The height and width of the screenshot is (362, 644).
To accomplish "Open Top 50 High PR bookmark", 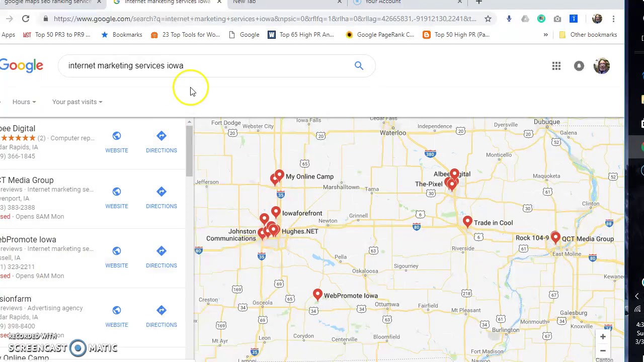I will [x=456, y=35].
